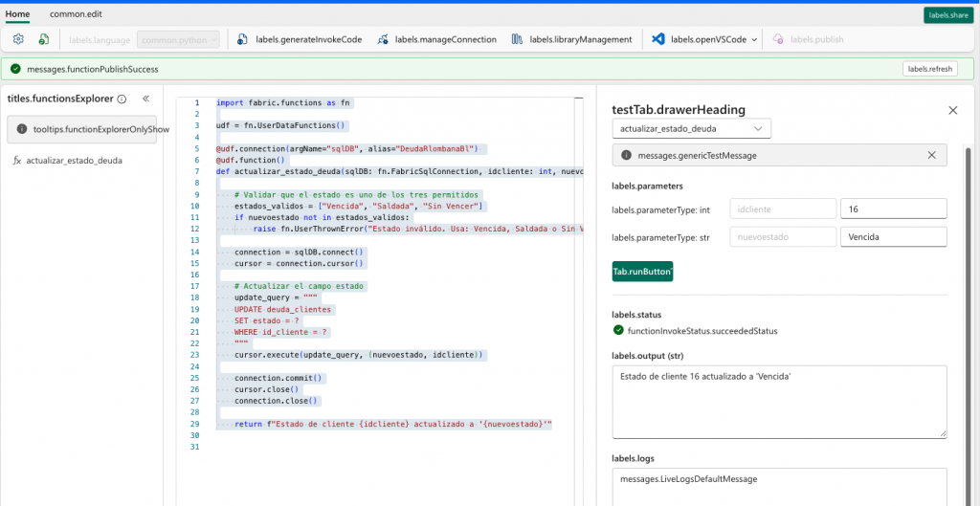Open the actualizar_estado_deuda function dropdown

(x=691, y=128)
